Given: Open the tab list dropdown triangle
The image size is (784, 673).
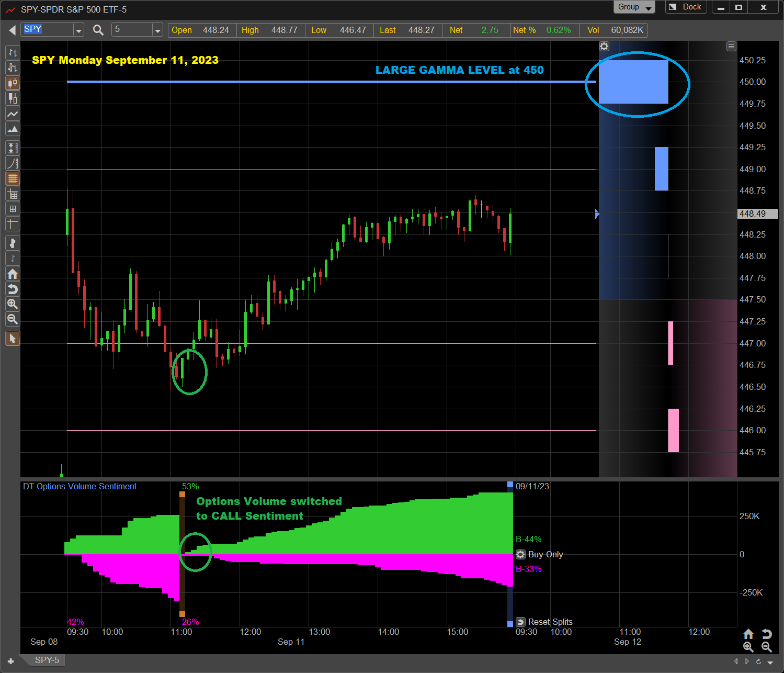Looking at the screenshot, I should (x=770, y=662).
